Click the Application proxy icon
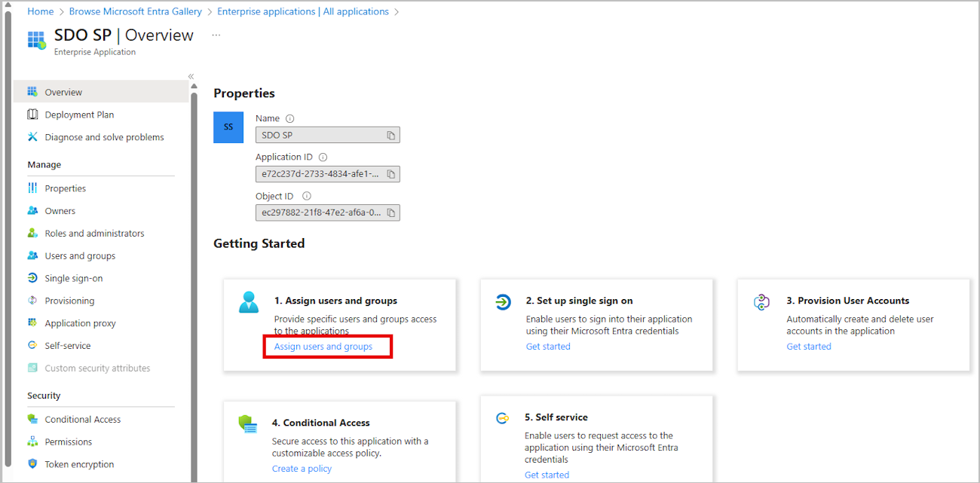980x483 pixels. (32, 323)
